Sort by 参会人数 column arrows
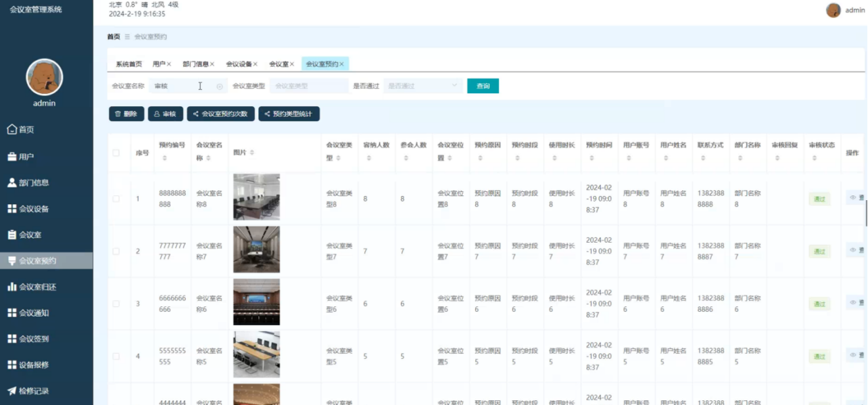This screenshot has width=868, height=405. pos(405,158)
